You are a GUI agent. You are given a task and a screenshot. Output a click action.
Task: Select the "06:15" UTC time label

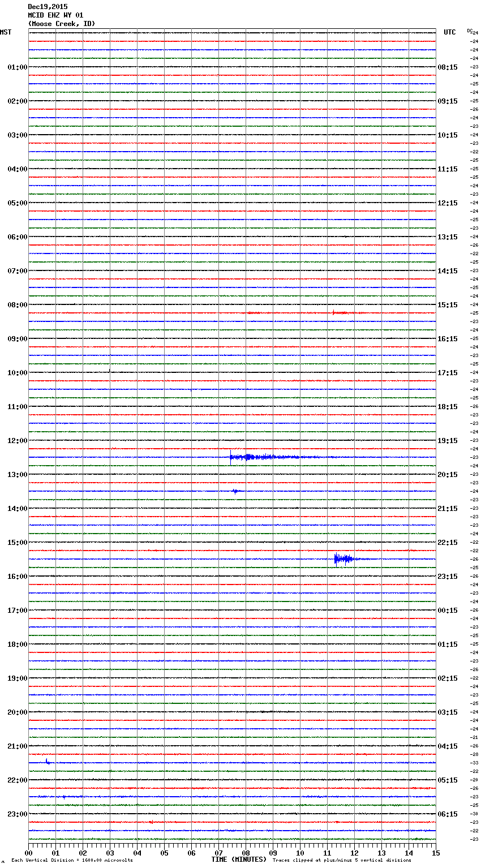(448, 814)
